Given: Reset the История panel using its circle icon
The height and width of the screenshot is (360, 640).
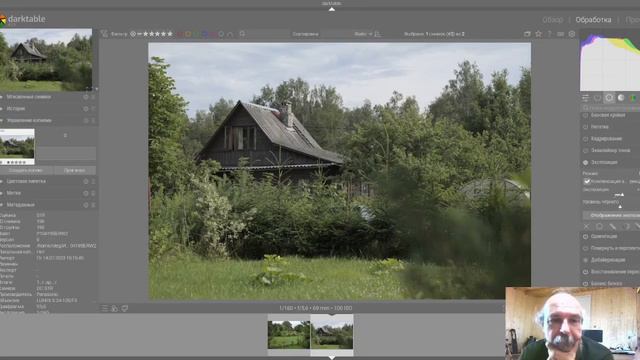Looking at the screenshot, I should click(x=86, y=109).
